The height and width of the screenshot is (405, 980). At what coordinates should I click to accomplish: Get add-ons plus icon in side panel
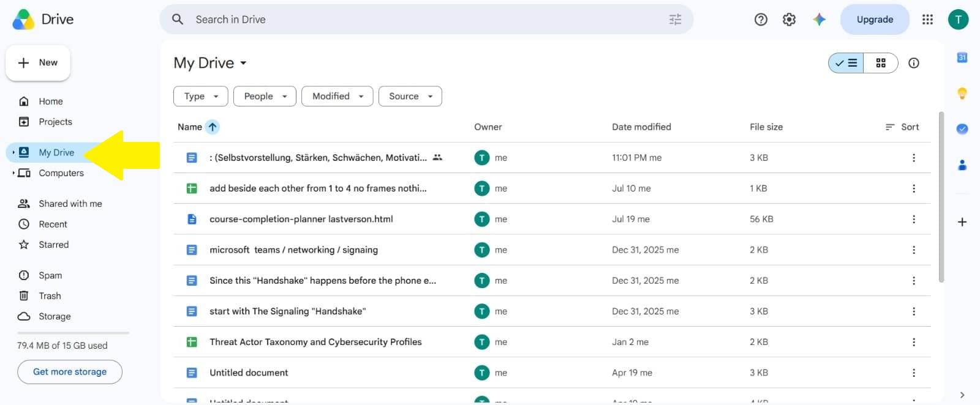click(962, 222)
